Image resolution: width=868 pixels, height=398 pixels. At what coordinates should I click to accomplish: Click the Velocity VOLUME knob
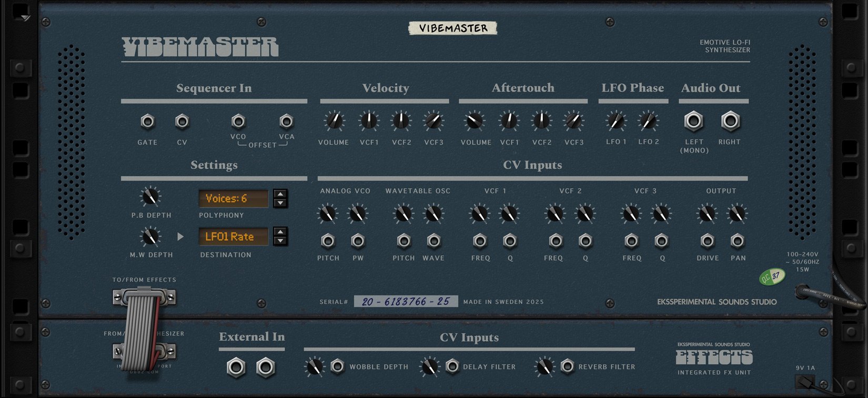pyautogui.click(x=334, y=121)
